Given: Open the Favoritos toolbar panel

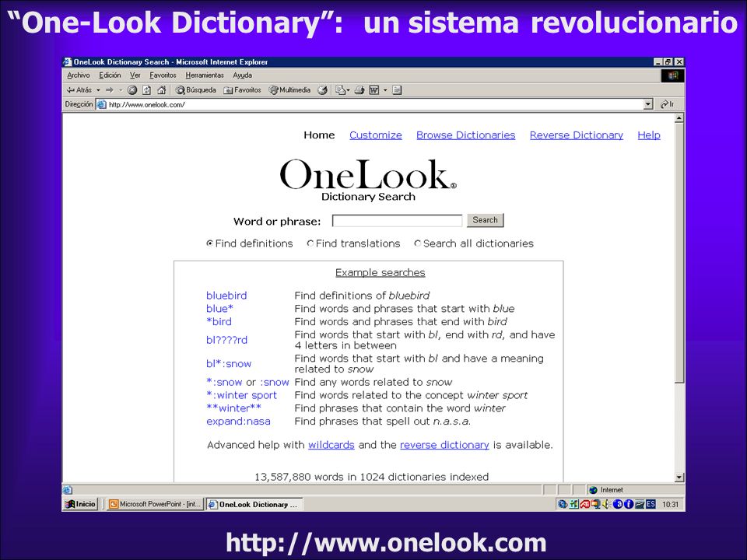Looking at the screenshot, I should [x=243, y=90].
